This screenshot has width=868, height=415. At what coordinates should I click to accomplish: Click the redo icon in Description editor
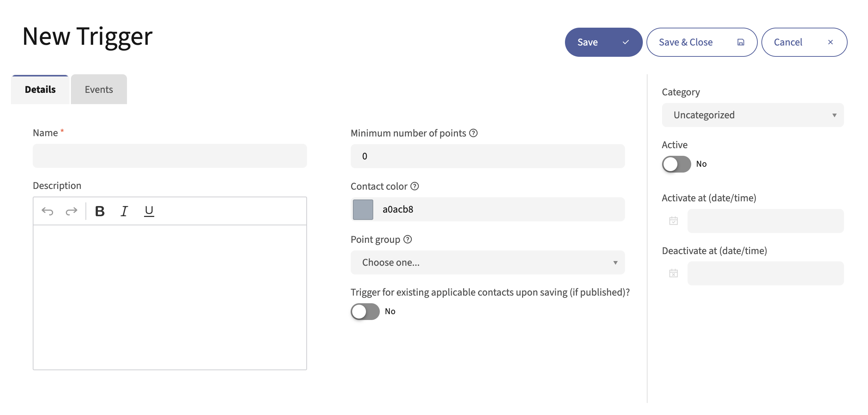[72, 211]
